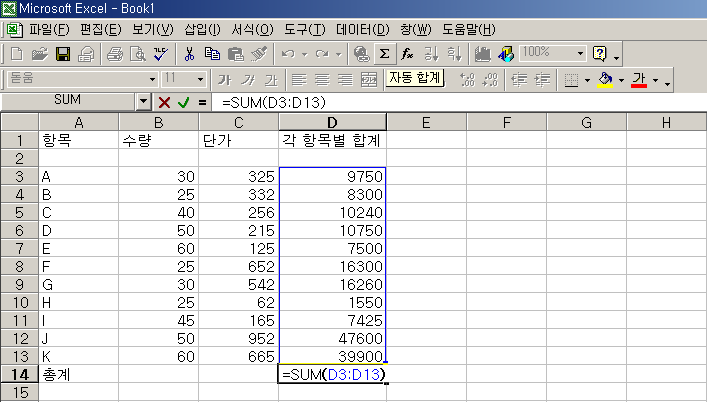This screenshot has width=707, height=402.
Task: Confirm formula entry with green check
Action: click(x=184, y=103)
